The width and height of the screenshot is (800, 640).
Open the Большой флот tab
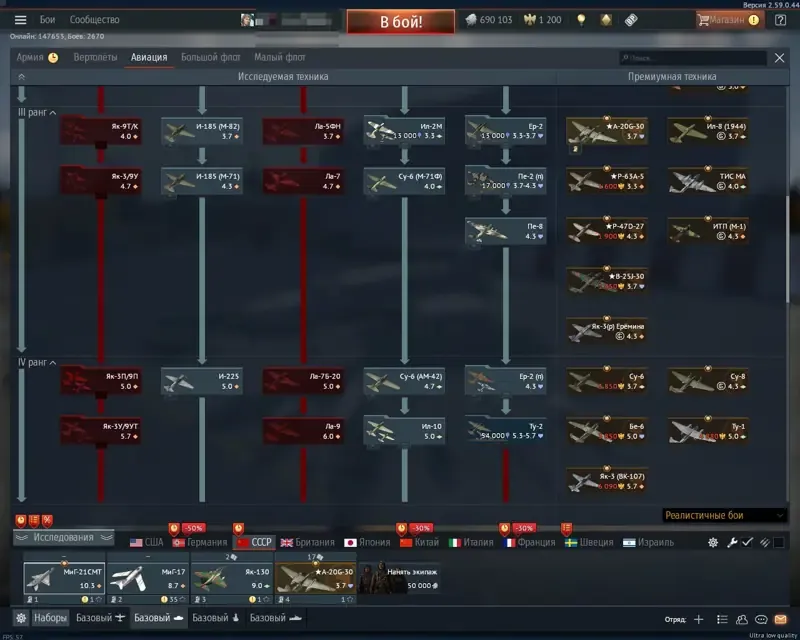[x=211, y=57]
